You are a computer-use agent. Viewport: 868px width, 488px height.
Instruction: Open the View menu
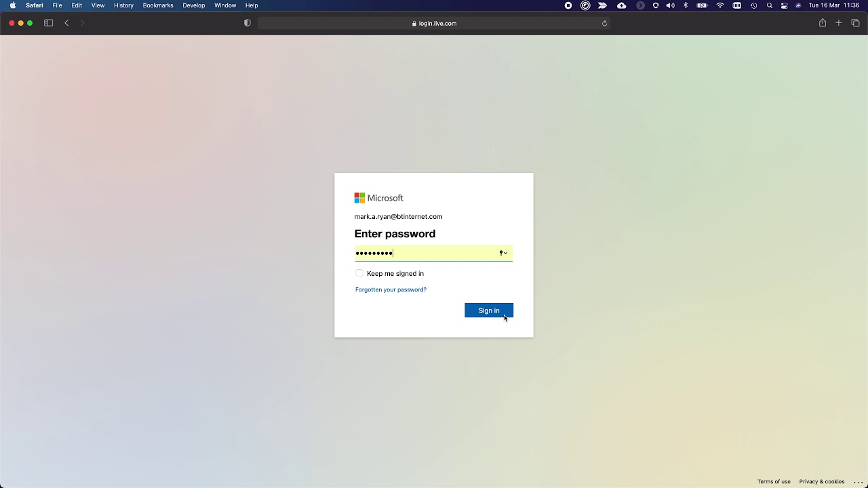click(x=98, y=5)
